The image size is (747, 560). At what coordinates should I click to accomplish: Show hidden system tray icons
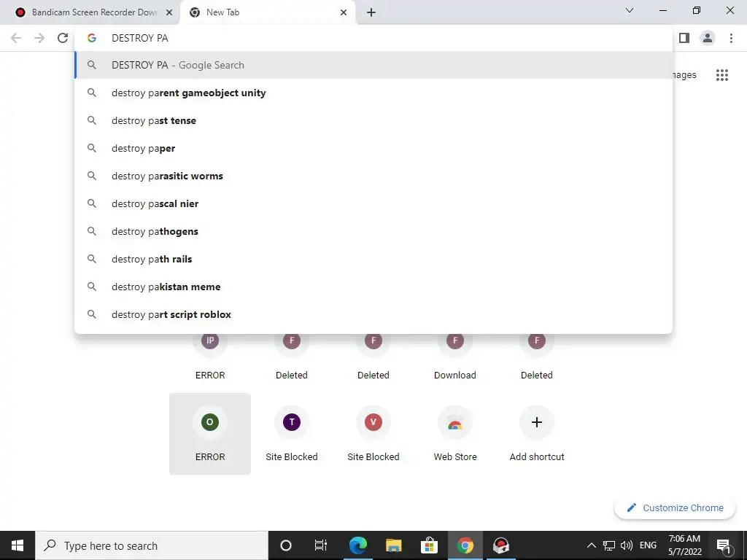(x=591, y=545)
